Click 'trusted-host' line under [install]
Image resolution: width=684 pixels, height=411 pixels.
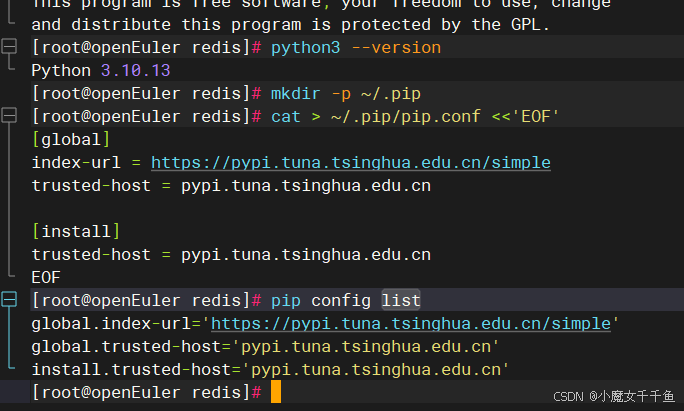231,255
